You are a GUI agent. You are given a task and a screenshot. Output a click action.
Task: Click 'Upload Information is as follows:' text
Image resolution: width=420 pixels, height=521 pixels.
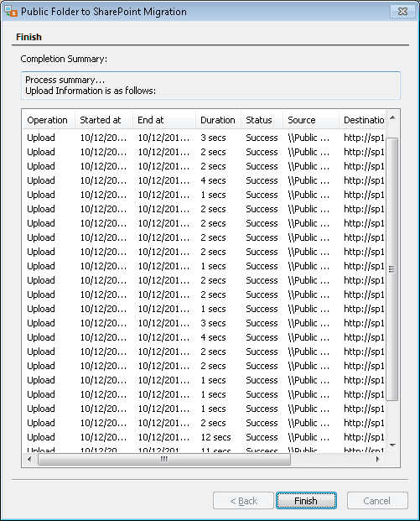coord(91,91)
